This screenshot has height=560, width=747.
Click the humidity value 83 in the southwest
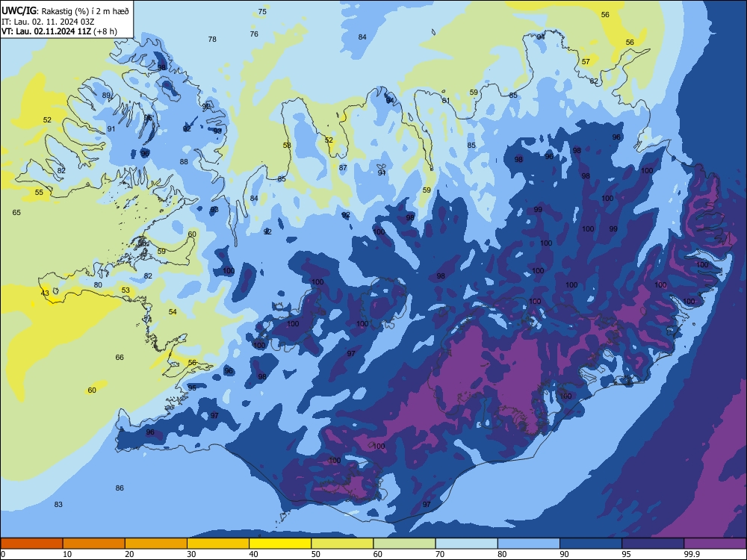pyautogui.click(x=58, y=504)
